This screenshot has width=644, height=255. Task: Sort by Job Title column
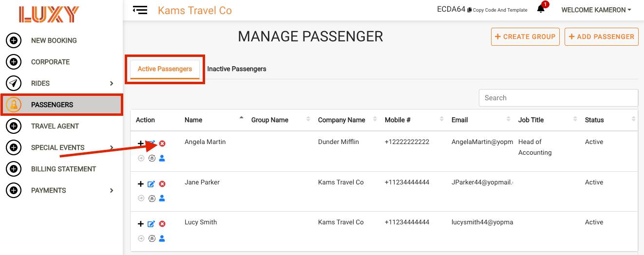(575, 120)
